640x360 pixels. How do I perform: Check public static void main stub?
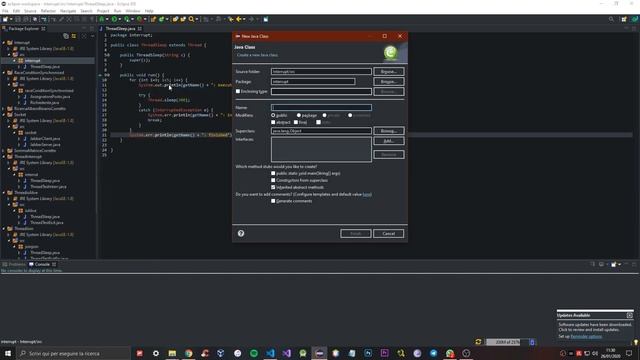[273, 173]
